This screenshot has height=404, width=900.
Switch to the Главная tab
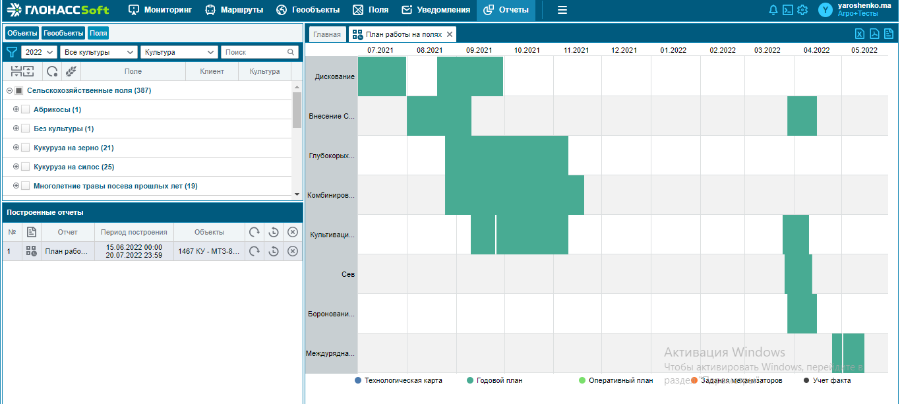click(327, 34)
